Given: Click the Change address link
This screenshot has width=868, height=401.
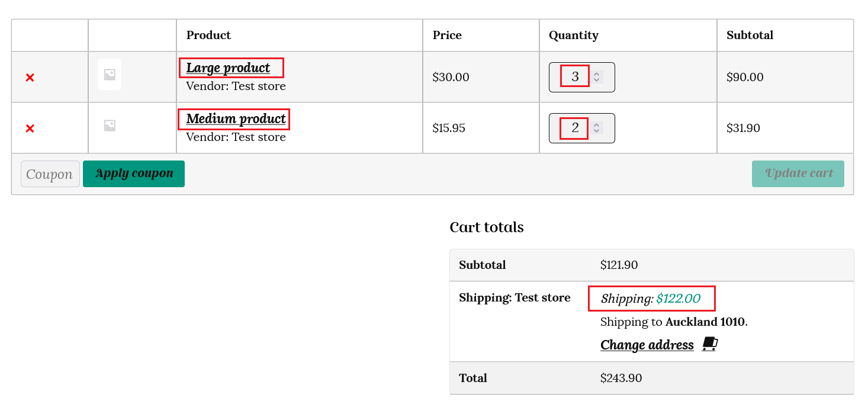Looking at the screenshot, I should 647,345.
